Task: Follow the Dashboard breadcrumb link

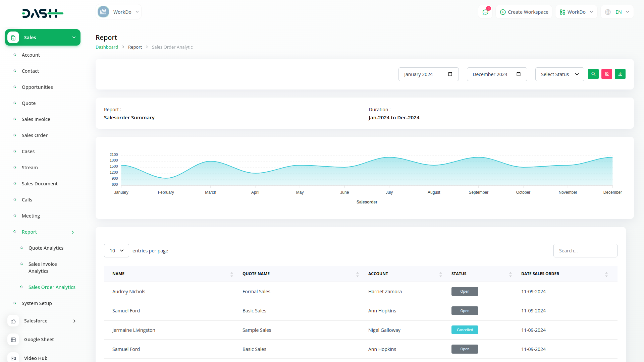Action: tap(107, 47)
